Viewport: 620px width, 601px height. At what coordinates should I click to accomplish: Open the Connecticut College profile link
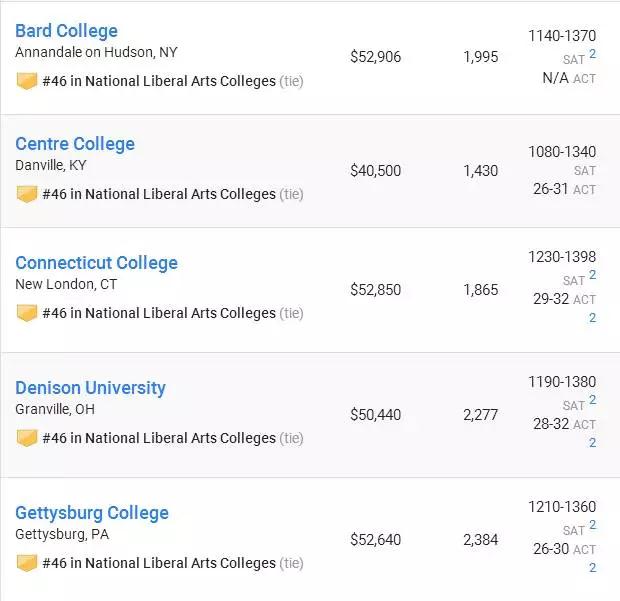pyautogui.click(x=96, y=263)
